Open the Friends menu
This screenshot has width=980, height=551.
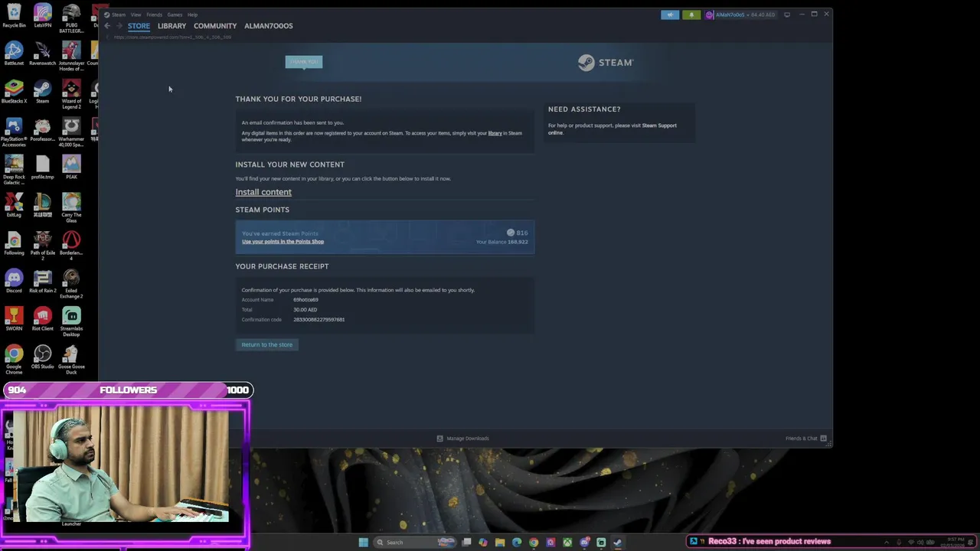coord(154,15)
